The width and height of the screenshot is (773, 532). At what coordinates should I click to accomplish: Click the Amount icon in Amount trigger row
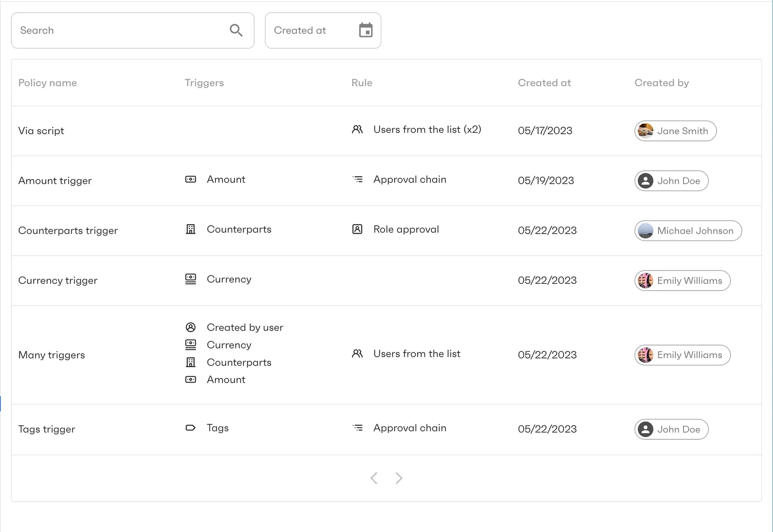tap(191, 179)
